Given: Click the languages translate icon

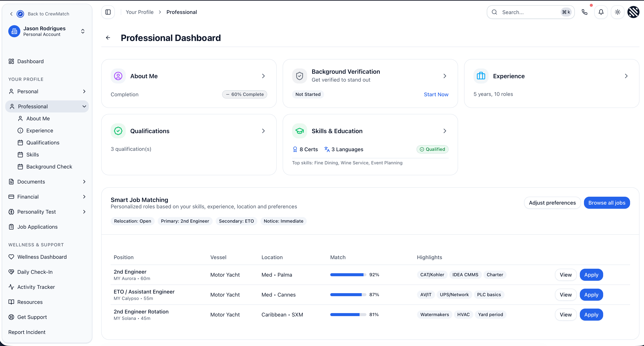Looking at the screenshot, I should [x=327, y=149].
